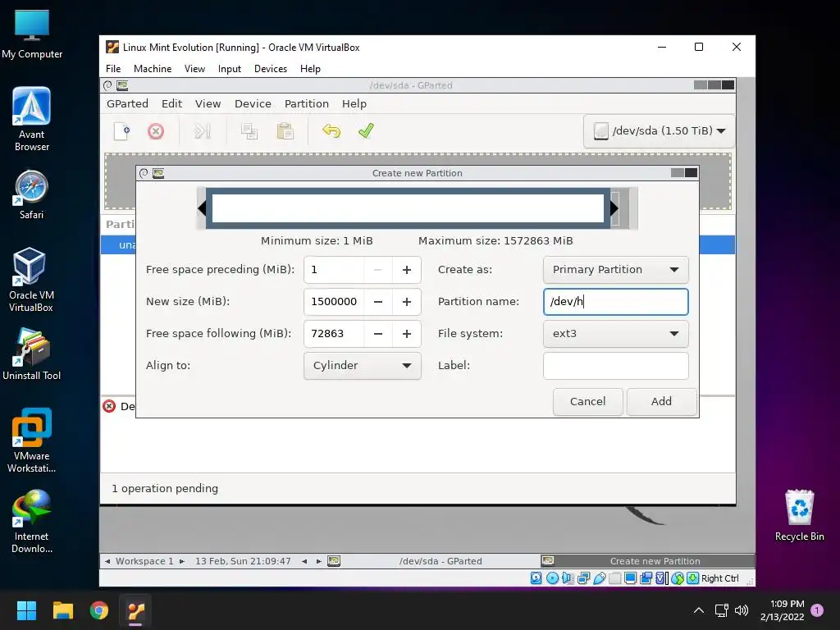Click the Free space following value field
Screen dimensions: 840x630
pos(334,334)
